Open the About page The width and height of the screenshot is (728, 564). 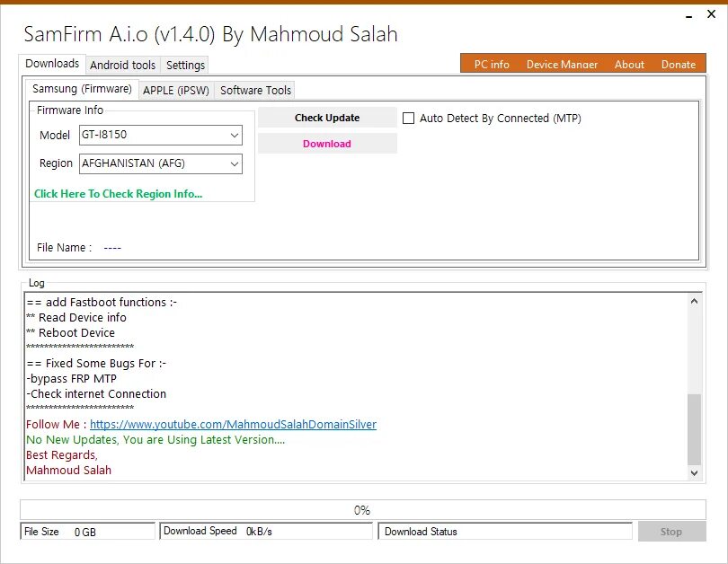pyautogui.click(x=629, y=64)
